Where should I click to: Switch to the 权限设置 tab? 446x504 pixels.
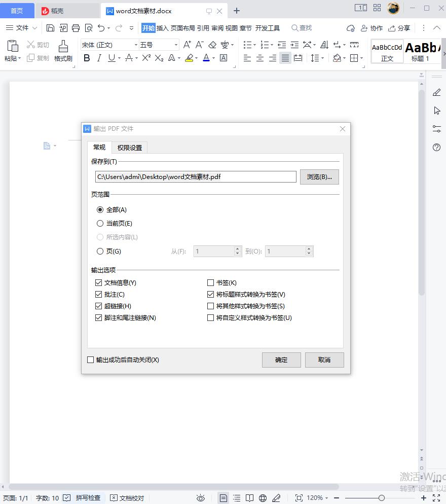[129, 148]
